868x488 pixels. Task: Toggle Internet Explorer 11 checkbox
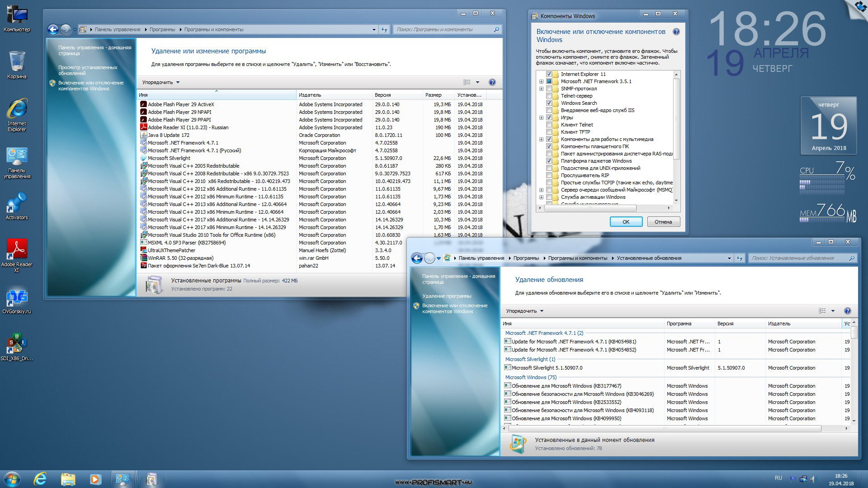[x=548, y=73]
